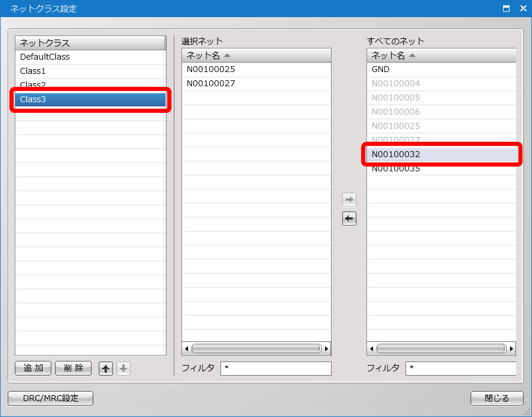This screenshot has height=417, width=532.
Task: Move net class up with arrow
Action: click(x=105, y=369)
